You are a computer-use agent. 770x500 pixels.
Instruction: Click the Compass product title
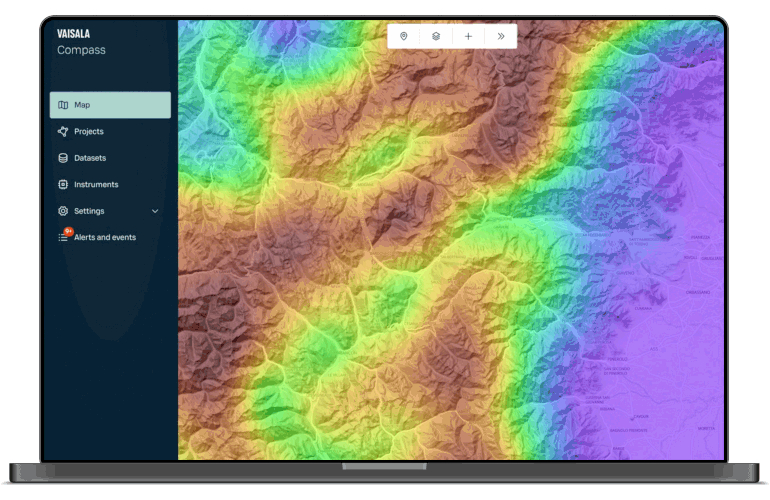[81, 50]
